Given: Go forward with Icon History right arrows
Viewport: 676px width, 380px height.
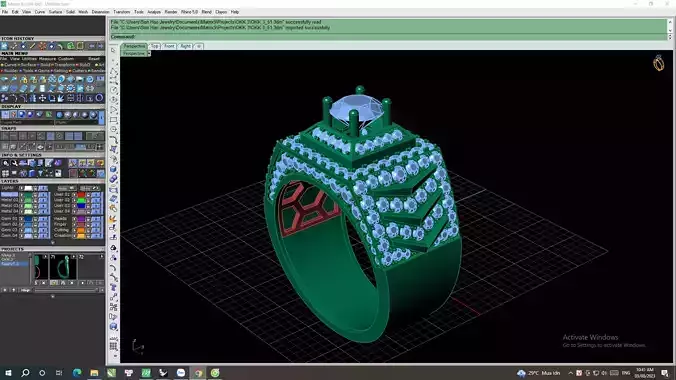Looking at the screenshot, I should click(x=100, y=46).
